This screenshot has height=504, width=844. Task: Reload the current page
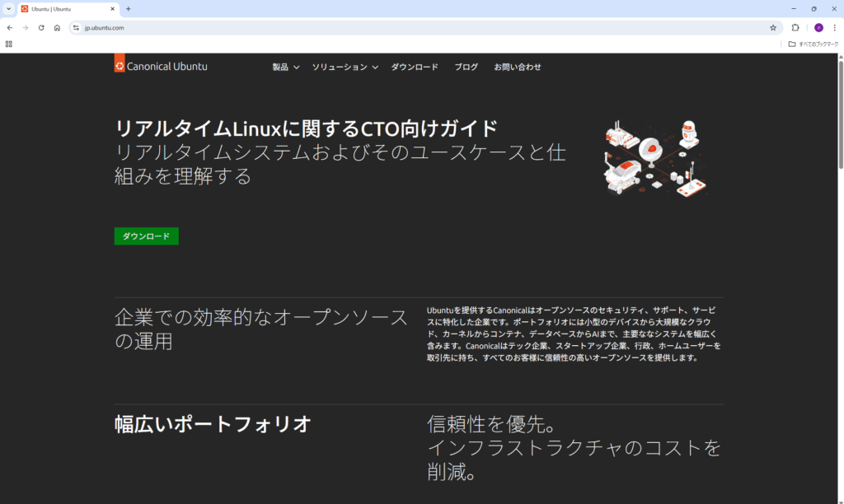coord(41,27)
